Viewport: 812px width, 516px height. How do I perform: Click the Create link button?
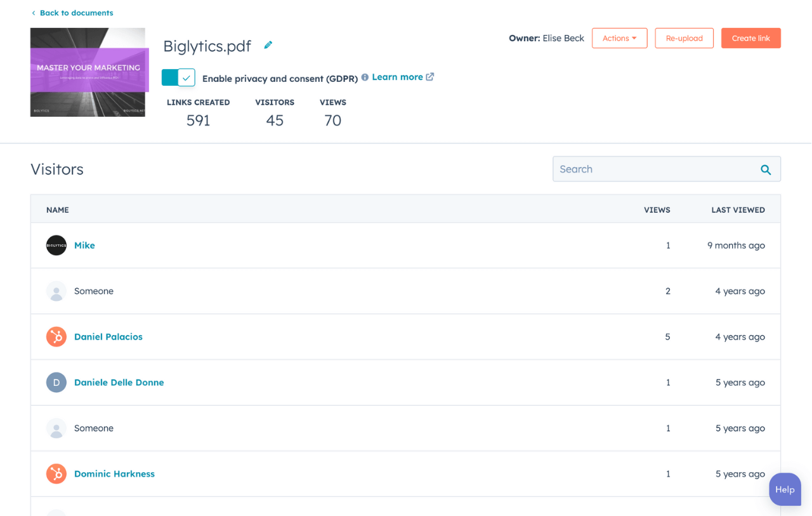(x=750, y=38)
